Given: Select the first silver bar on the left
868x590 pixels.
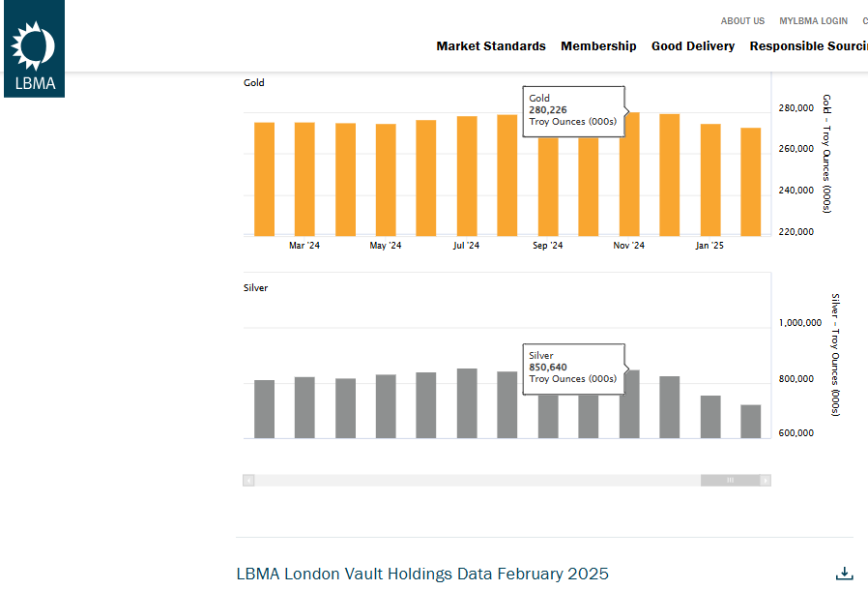Looking at the screenshot, I should 264,409.
